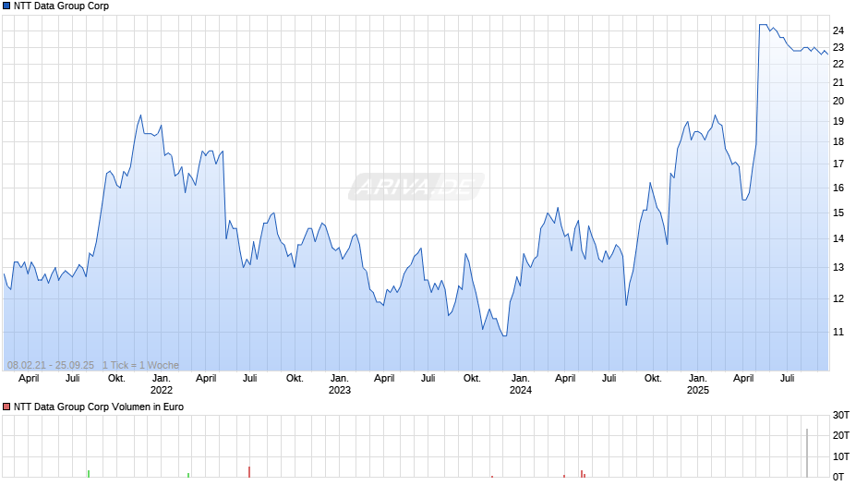Click the '2023' year label on time axis
The image size is (868, 486).
click(340, 390)
